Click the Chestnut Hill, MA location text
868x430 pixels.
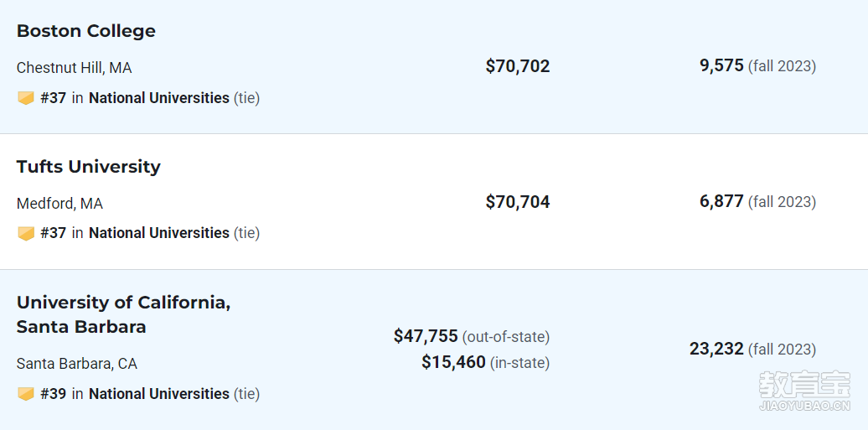pyautogui.click(x=75, y=68)
